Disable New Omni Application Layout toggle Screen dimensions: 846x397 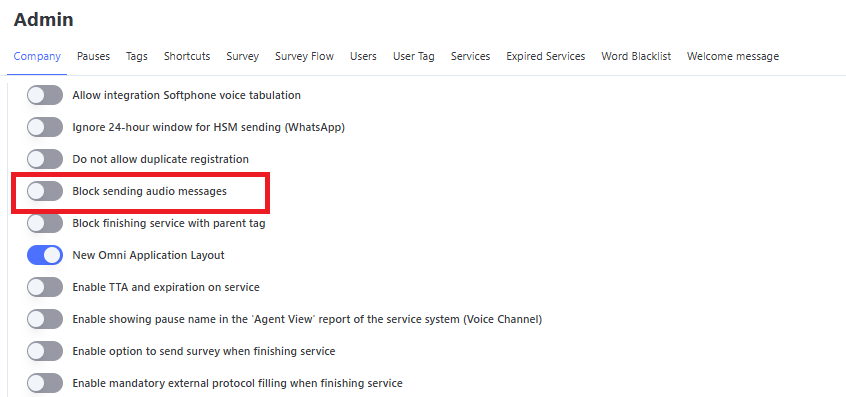coord(45,255)
